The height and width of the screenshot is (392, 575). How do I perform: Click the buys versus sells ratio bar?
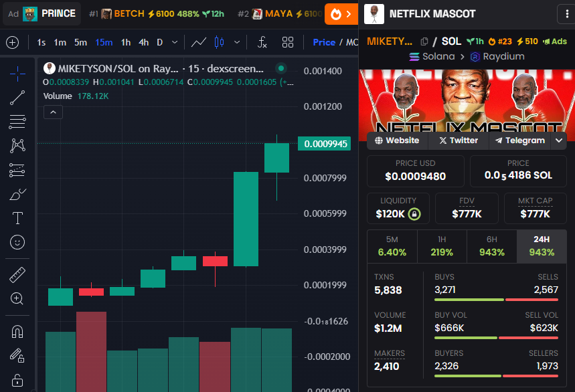[496, 300]
